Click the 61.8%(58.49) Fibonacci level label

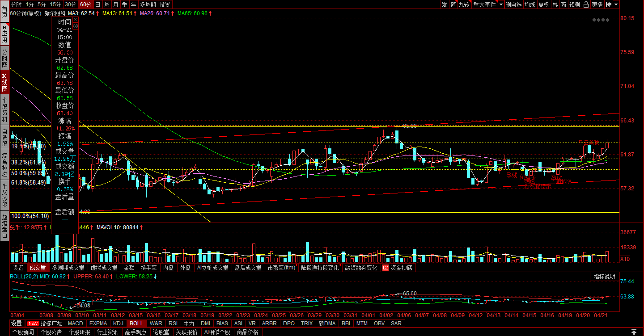click(x=29, y=182)
